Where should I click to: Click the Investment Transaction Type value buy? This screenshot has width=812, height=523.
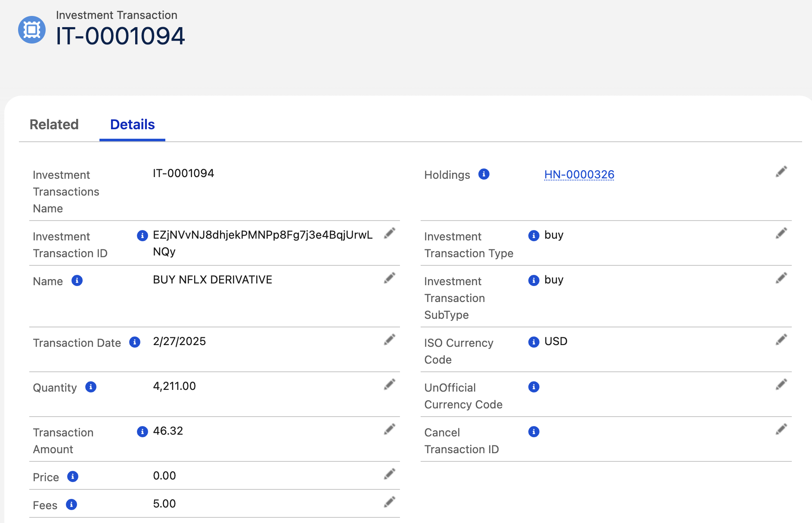554,235
